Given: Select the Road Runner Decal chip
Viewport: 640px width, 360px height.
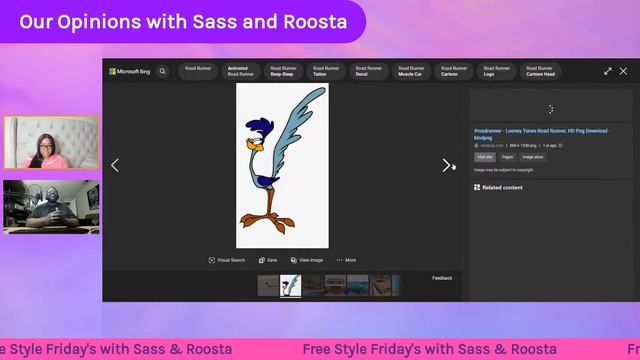Looking at the screenshot, I should tap(368, 71).
